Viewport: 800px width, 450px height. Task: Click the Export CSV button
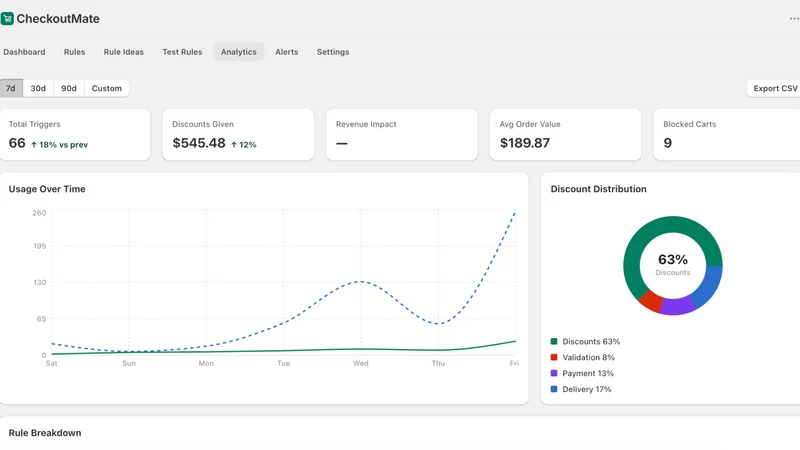[x=774, y=88]
